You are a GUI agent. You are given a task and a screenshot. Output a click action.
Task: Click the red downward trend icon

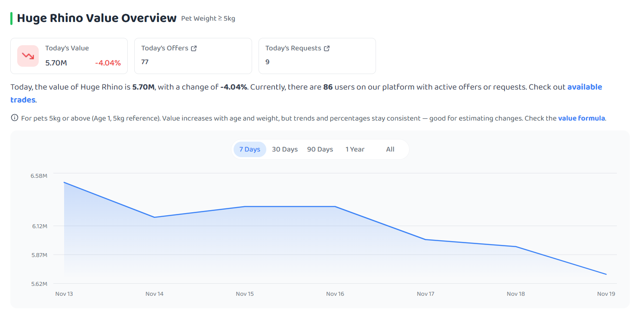(x=28, y=56)
